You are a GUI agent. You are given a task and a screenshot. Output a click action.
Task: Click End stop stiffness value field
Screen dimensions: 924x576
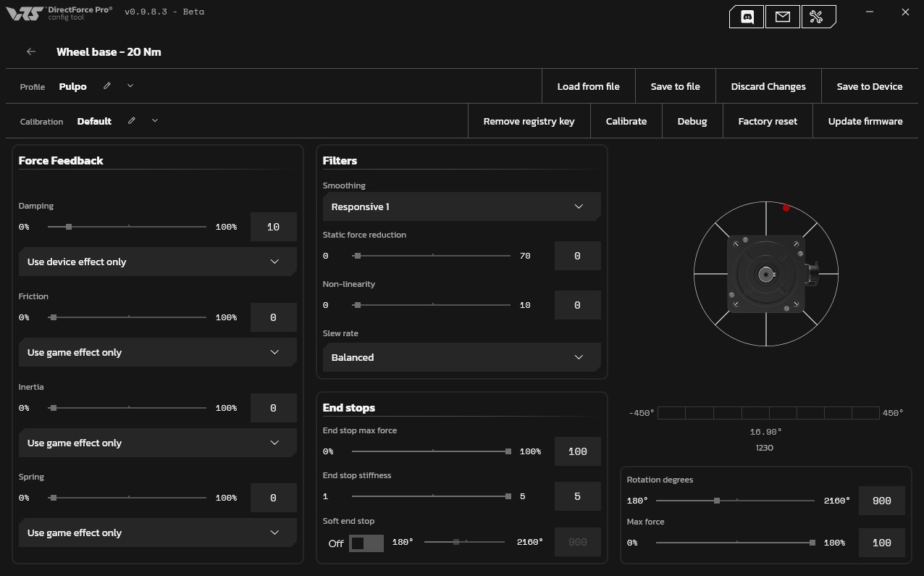click(x=578, y=496)
